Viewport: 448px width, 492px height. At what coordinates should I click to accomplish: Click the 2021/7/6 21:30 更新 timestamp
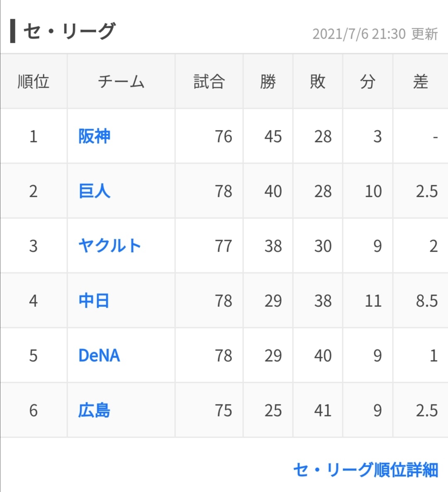pyautogui.click(x=375, y=34)
